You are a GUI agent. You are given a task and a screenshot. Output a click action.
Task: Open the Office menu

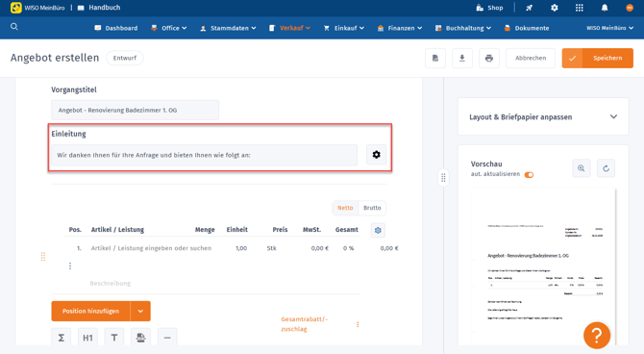tap(169, 28)
